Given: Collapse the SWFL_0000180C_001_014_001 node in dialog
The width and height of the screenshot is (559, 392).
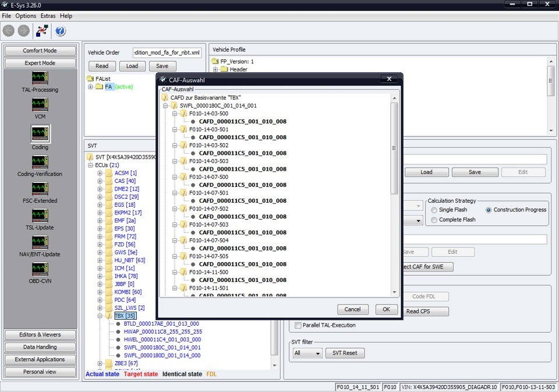Looking at the screenshot, I should [x=165, y=106].
